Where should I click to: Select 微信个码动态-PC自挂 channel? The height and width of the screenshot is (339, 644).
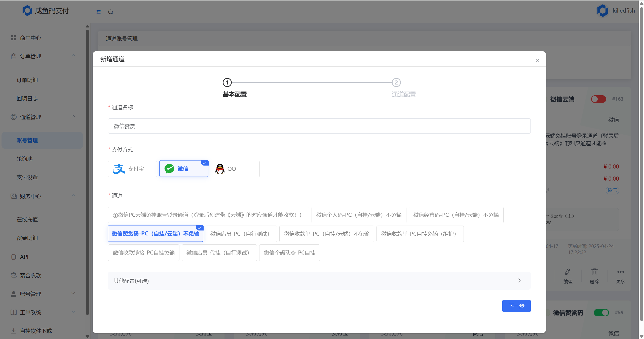(x=290, y=253)
